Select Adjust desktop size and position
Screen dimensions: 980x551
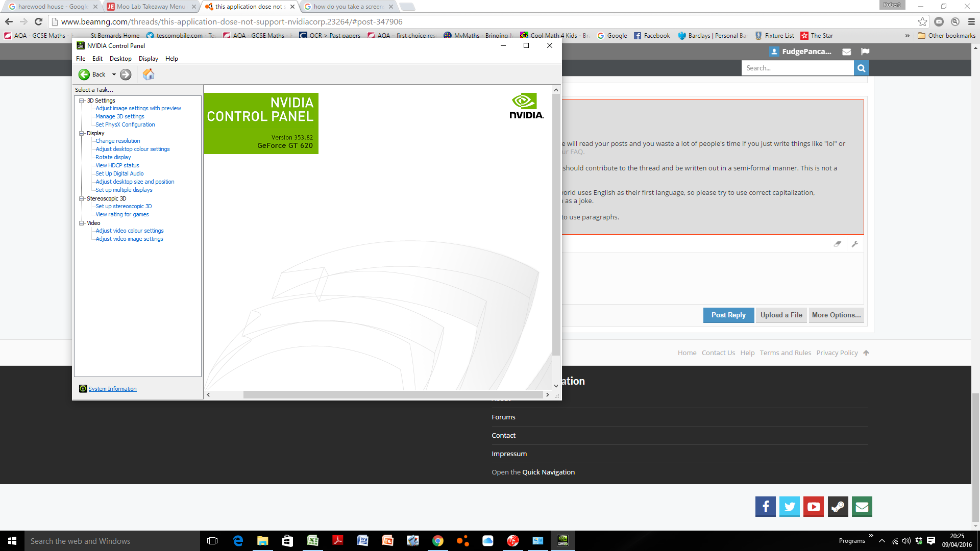click(x=135, y=182)
